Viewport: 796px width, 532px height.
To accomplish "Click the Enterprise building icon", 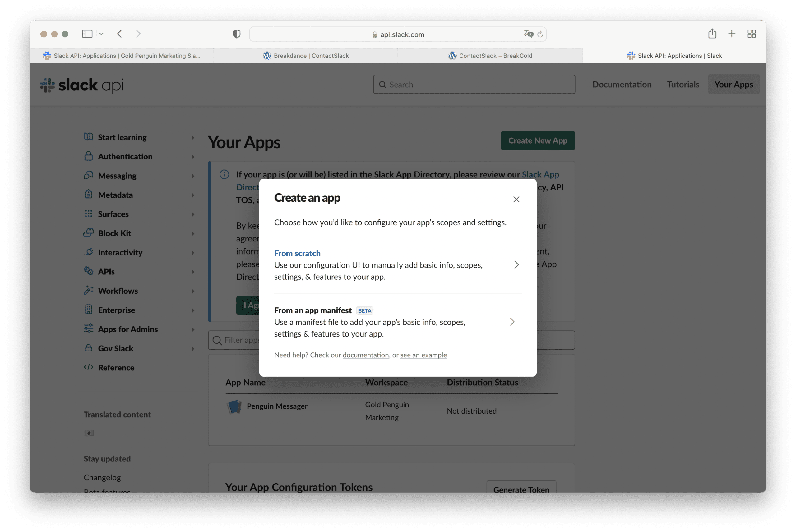I will pyautogui.click(x=89, y=310).
